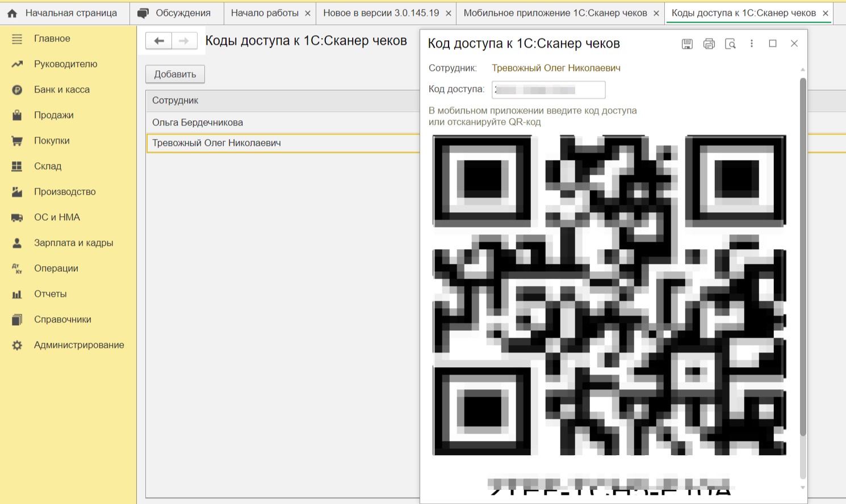Open the Склад menu section

(48, 166)
